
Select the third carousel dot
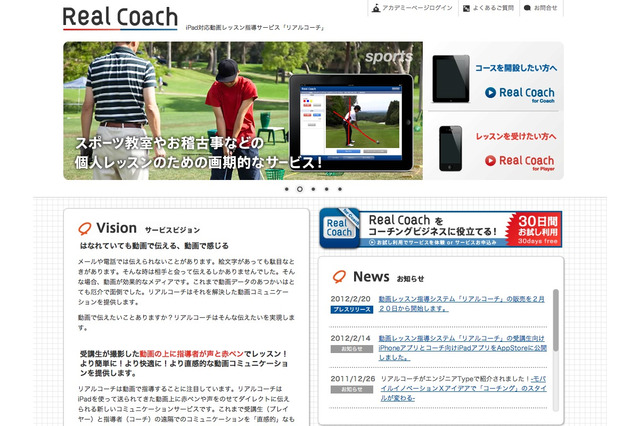[313, 188]
